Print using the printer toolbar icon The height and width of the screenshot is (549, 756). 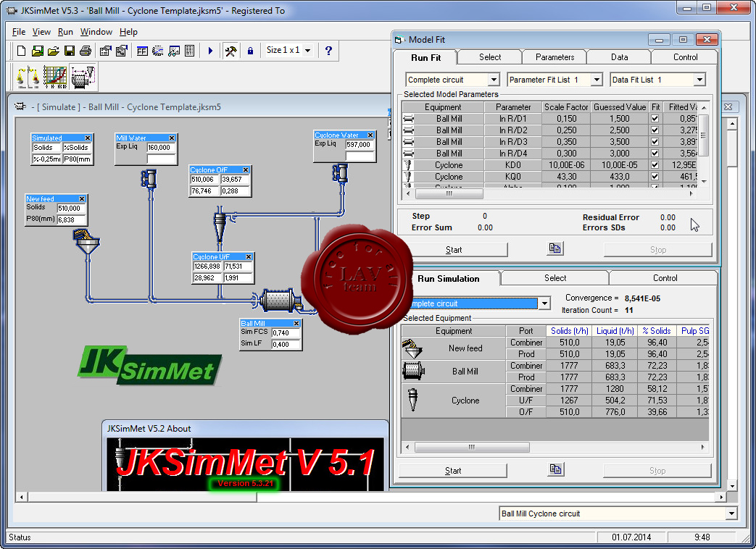tap(86, 51)
